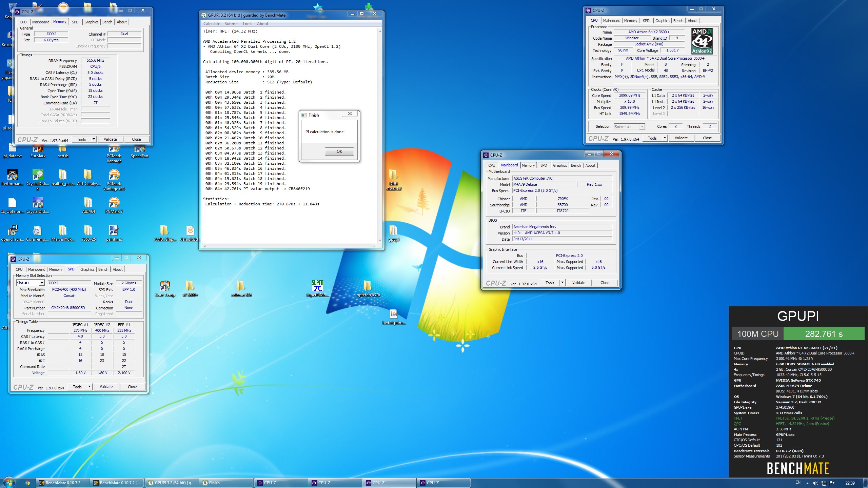Screen dimensions: 868x488
Task: Expand Slot #1 memory slot dropdown
Action: click(x=42, y=283)
